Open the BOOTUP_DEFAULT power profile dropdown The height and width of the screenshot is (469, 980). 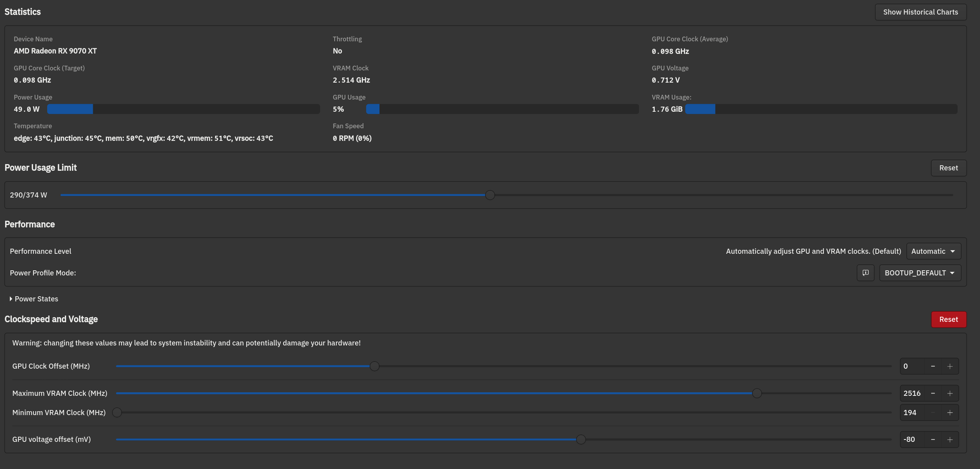919,273
